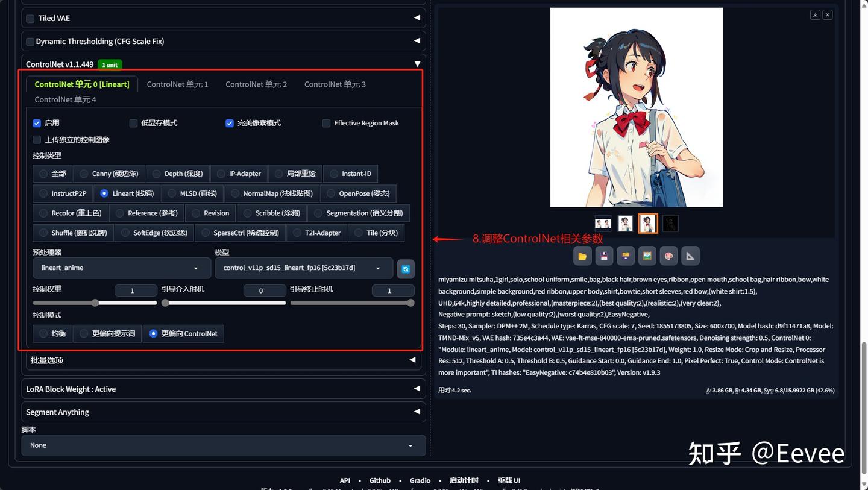
Task: Switch to ControlNet 单元 4 tab
Action: pyautogui.click(x=65, y=99)
